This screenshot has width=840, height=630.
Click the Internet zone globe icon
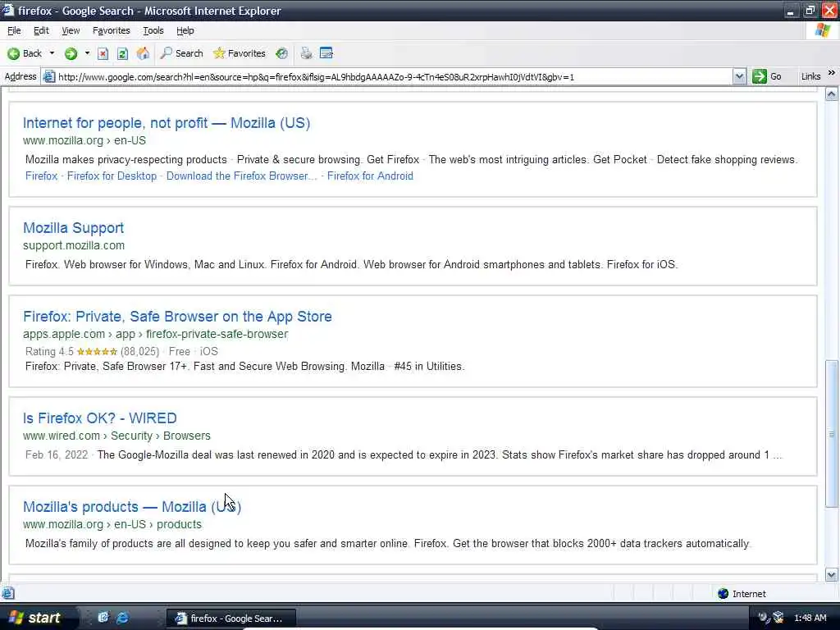point(724,594)
